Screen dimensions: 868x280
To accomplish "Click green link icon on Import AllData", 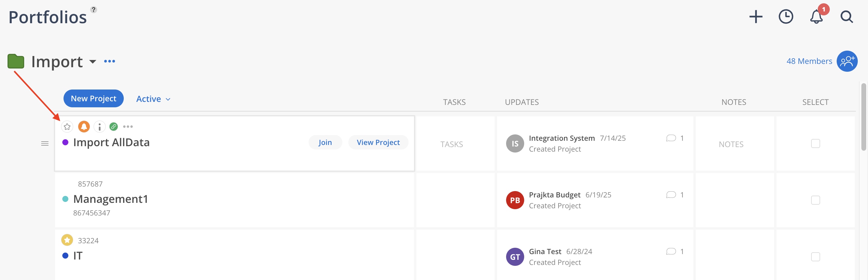I will 114,127.
